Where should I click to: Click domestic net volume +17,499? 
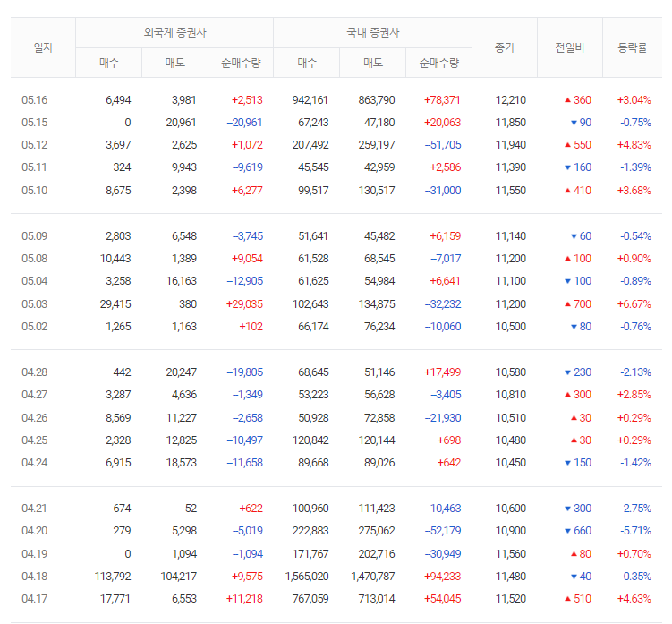442,372
